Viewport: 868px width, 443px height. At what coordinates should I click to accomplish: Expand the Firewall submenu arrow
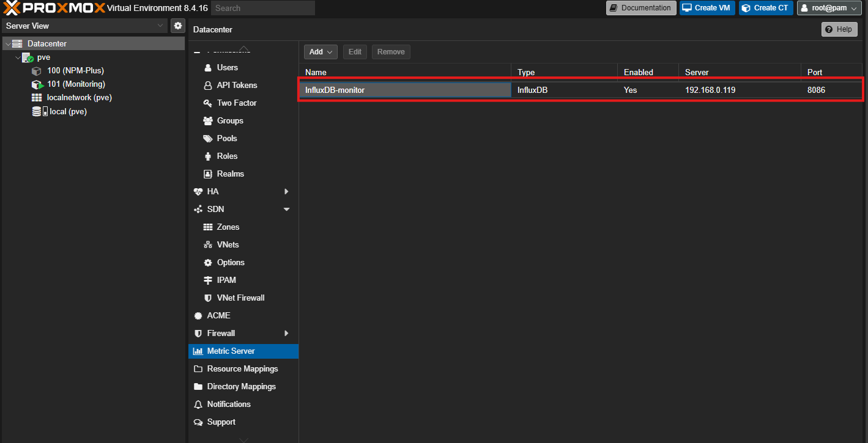(x=286, y=334)
